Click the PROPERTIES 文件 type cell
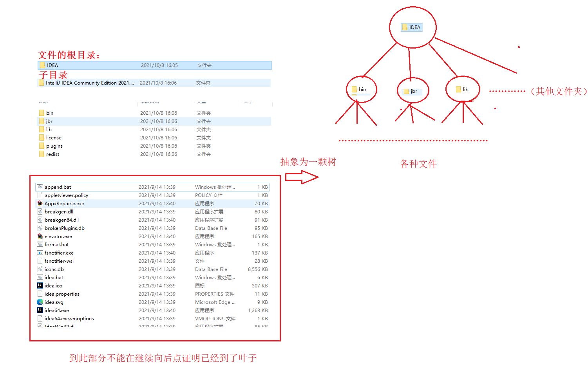The height and width of the screenshot is (372, 588). pyautogui.click(x=215, y=294)
